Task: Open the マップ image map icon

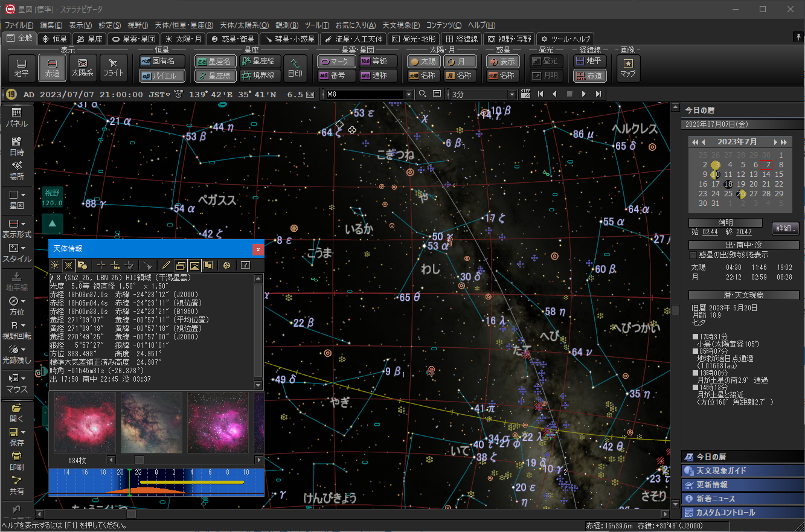Action: click(x=628, y=68)
